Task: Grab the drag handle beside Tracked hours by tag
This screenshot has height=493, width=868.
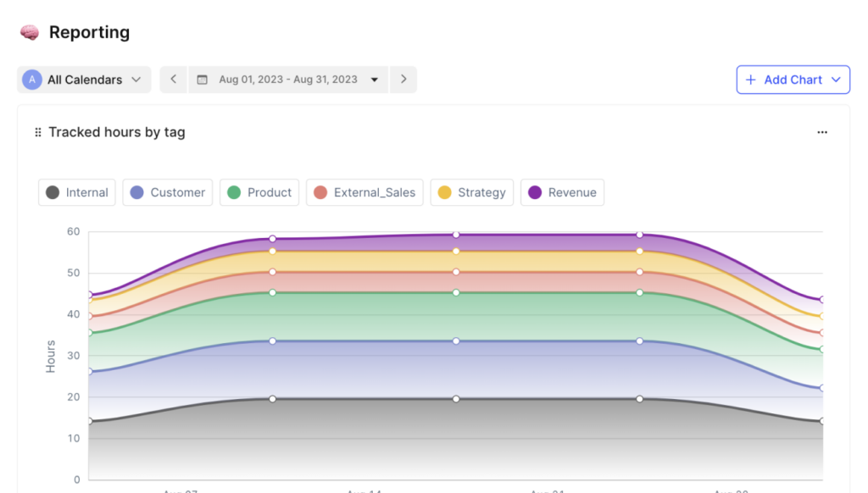Action: point(38,132)
